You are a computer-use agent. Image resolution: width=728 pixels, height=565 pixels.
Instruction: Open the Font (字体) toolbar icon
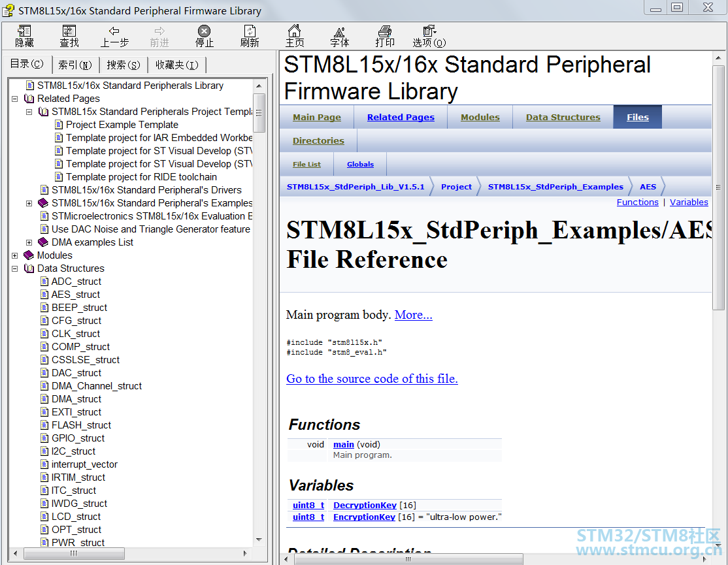tap(339, 31)
